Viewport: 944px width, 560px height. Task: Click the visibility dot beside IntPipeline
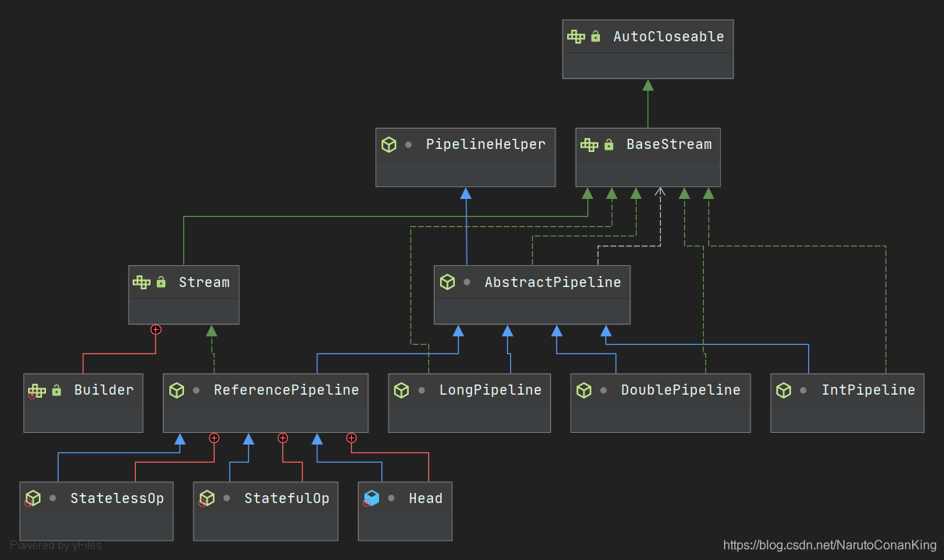coord(804,390)
